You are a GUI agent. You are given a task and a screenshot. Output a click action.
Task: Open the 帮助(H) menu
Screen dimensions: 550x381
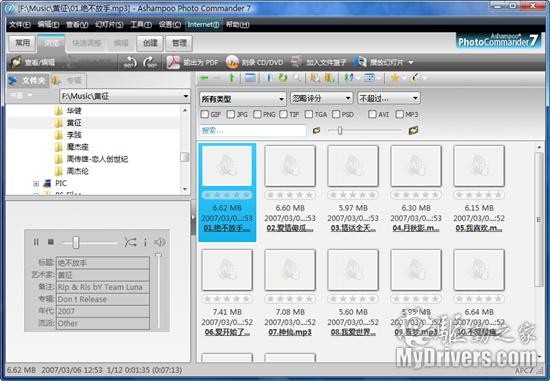(x=237, y=25)
